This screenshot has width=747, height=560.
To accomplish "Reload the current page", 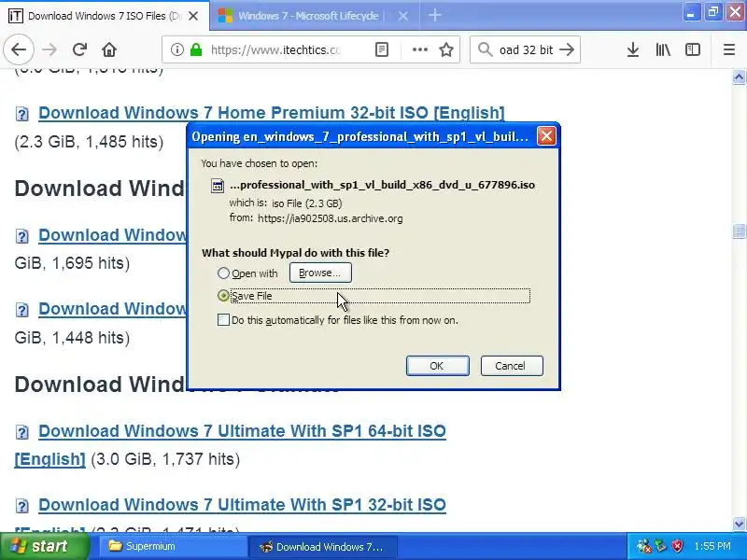I will [x=79, y=49].
